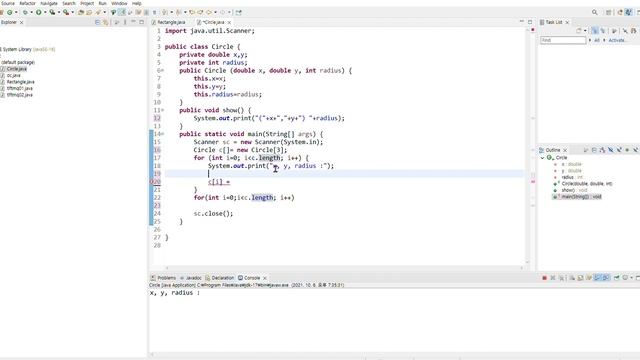Open the Navigate menu
The width and height of the screenshot is (640, 360).
click(49, 3)
